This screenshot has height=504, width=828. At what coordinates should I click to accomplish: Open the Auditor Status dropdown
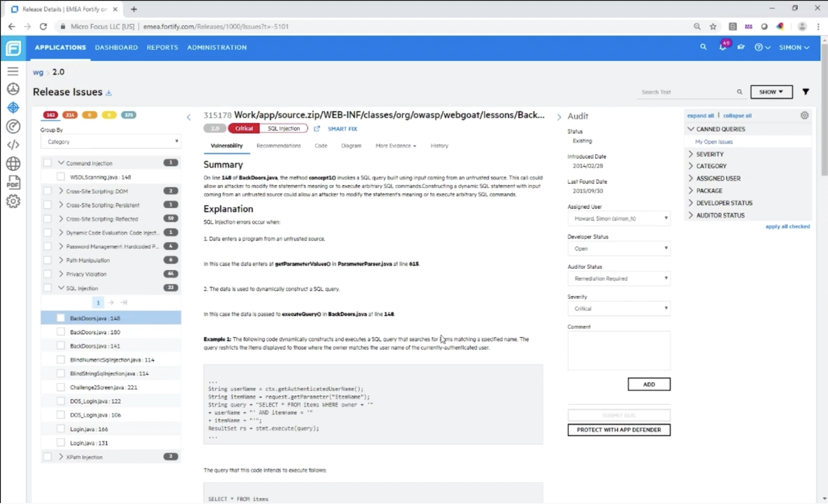tap(619, 279)
